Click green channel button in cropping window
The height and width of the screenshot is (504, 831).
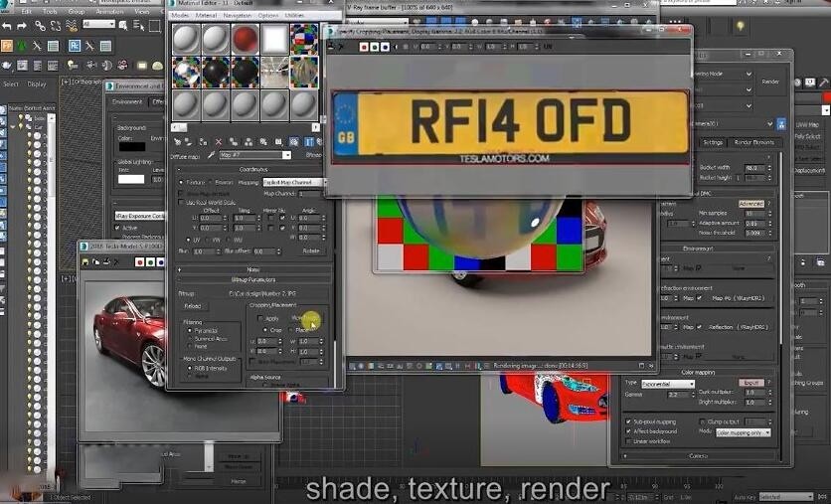pos(375,47)
